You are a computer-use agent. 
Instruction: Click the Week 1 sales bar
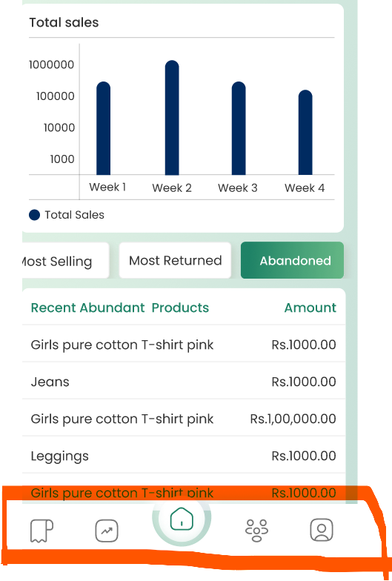click(x=104, y=128)
